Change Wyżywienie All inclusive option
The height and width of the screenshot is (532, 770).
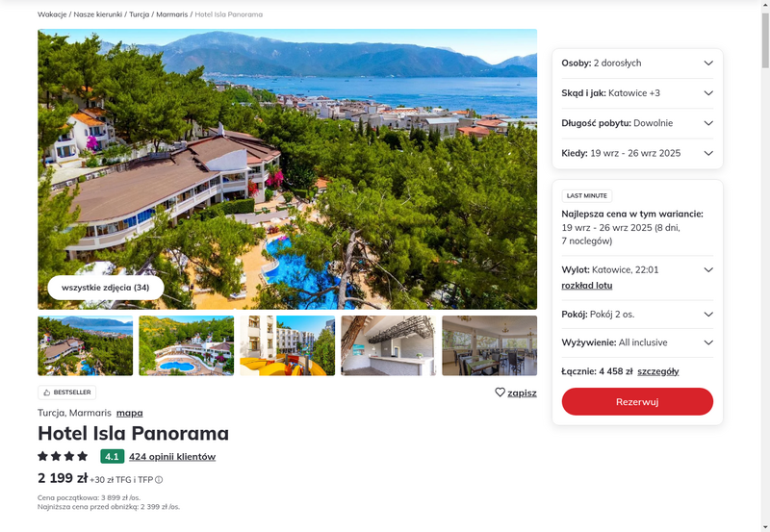click(637, 342)
